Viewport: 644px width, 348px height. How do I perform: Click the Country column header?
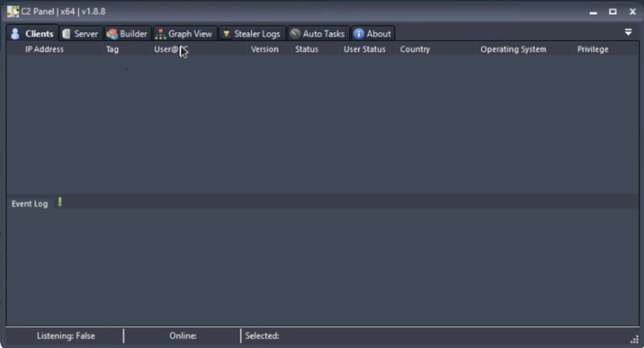415,49
